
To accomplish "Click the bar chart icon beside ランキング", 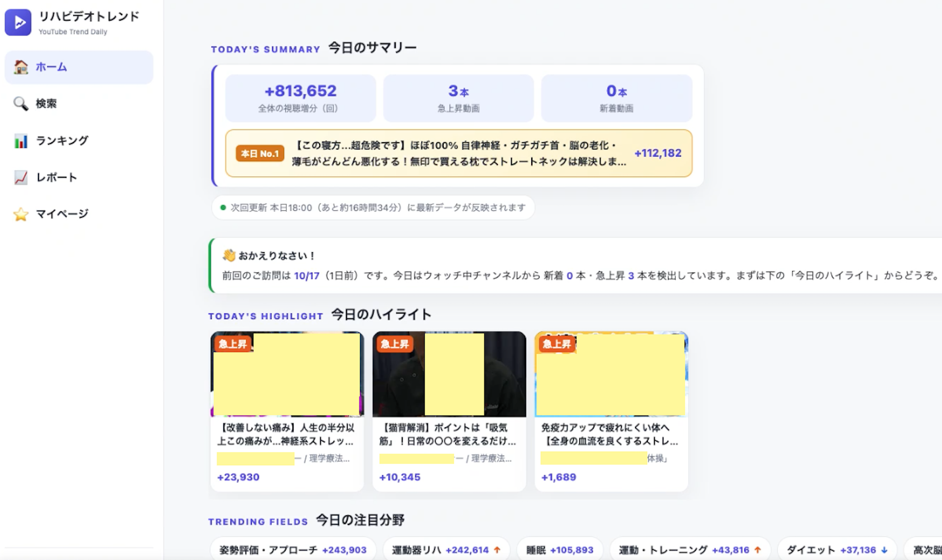I will pyautogui.click(x=21, y=141).
